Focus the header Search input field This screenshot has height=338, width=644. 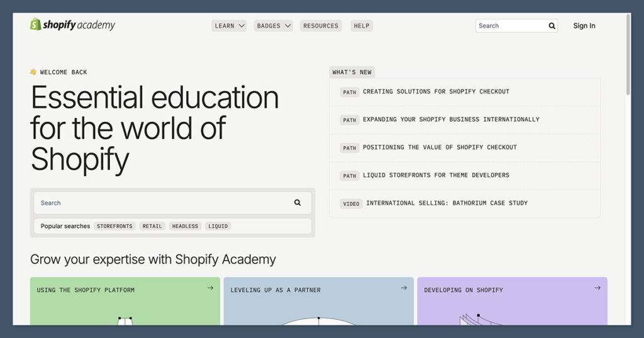(x=511, y=26)
